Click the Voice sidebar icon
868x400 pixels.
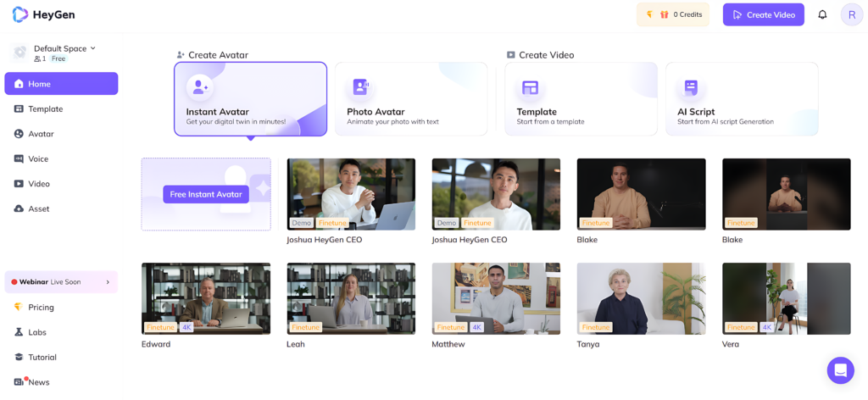click(x=19, y=158)
